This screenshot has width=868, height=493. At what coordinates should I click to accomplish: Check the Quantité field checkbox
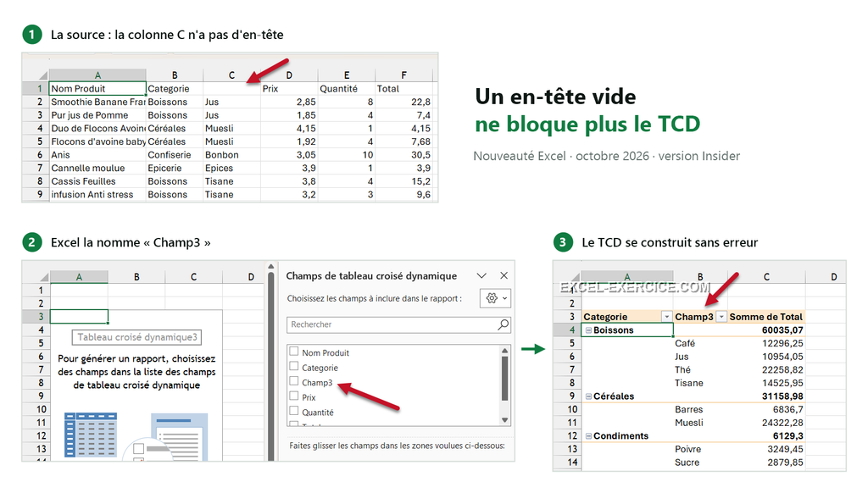pyautogui.click(x=294, y=411)
